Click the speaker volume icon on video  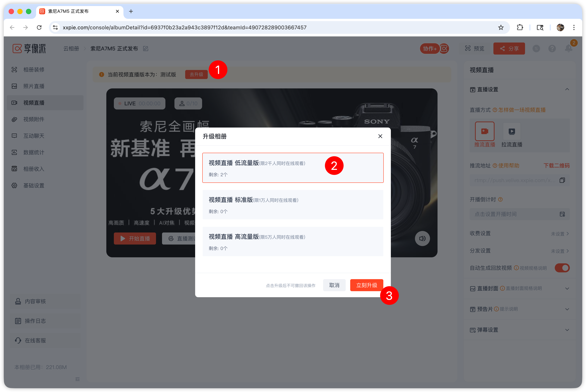pyautogui.click(x=422, y=239)
